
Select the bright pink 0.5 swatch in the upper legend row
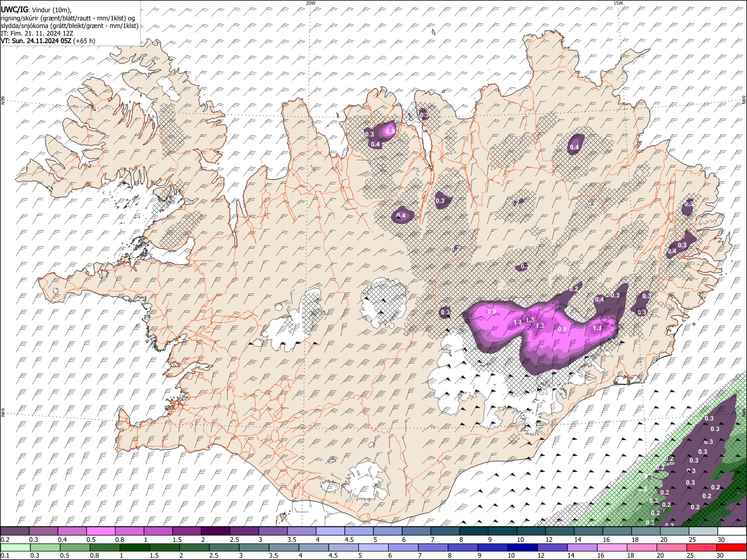coord(100,531)
